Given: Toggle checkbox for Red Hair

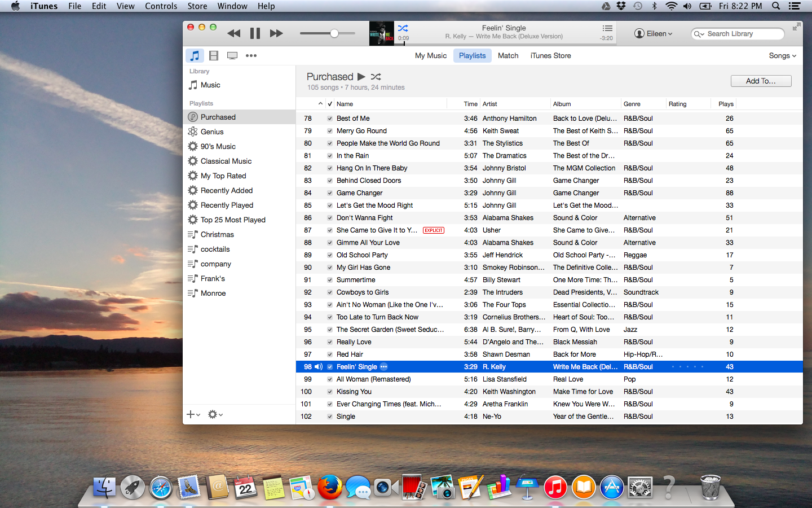Looking at the screenshot, I should [330, 354].
